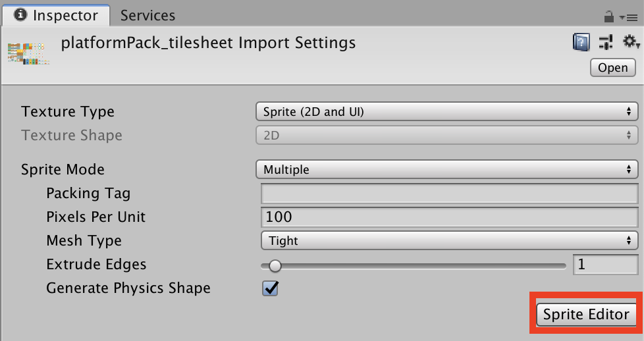Image resolution: width=644 pixels, height=341 pixels.
Task: Switch to the Services tab
Action: click(x=148, y=15)
